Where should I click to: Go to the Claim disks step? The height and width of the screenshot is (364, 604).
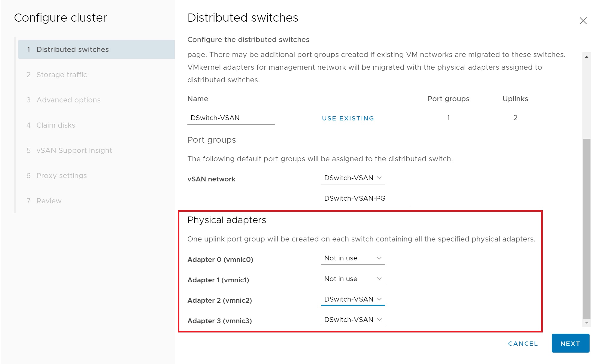(56, 125)
